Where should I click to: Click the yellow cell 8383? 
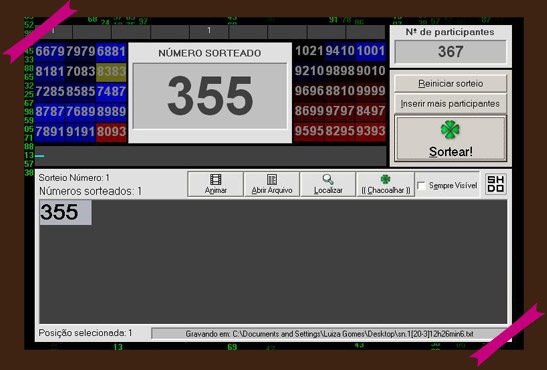(111, 71)
